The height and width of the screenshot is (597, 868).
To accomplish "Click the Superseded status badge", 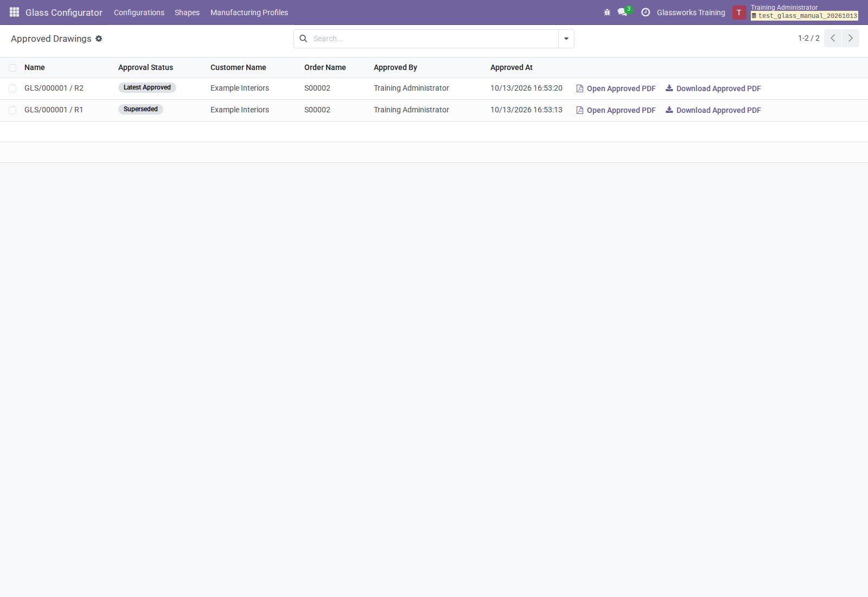I will click(141, 109).
